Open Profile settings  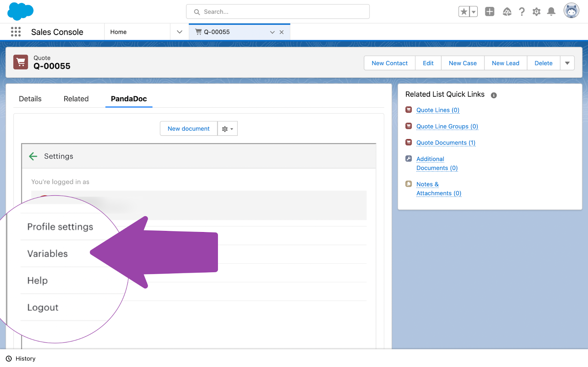pyautogui.click(x=60, y=227)
